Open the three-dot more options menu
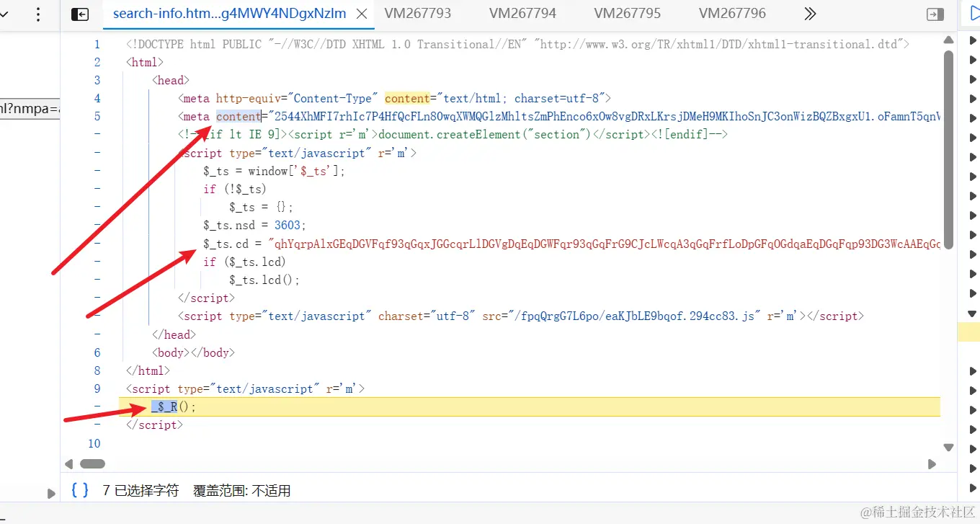980x524 pixels. pyautogui.click(x=38, y=14)
